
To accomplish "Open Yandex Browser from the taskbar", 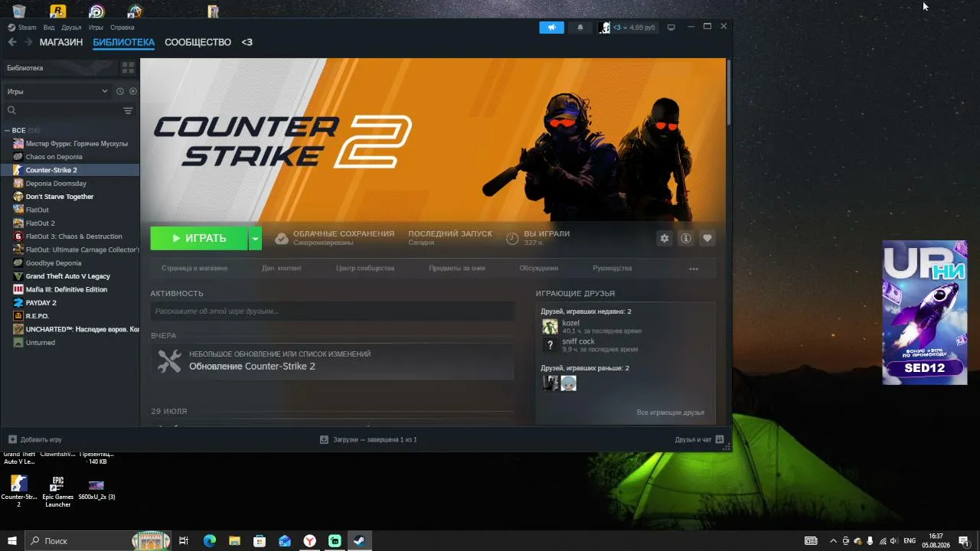I will click(309, 541).
